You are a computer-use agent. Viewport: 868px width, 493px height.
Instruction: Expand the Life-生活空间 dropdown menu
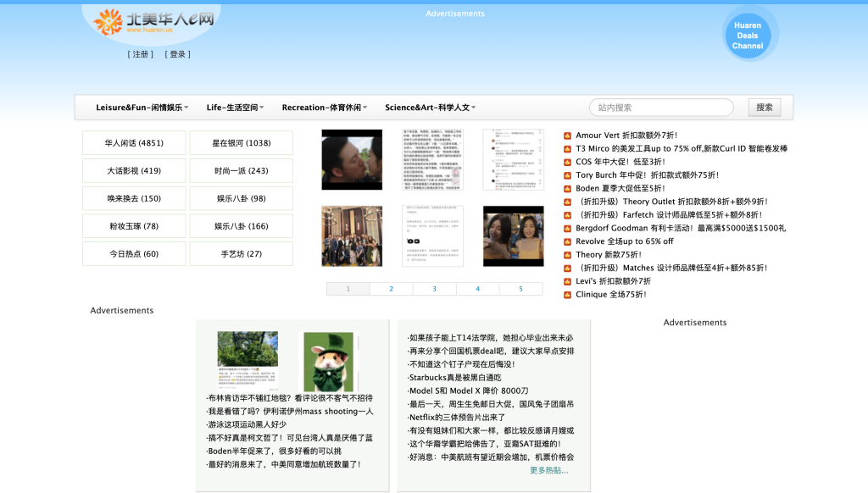[x=235, y=108]
